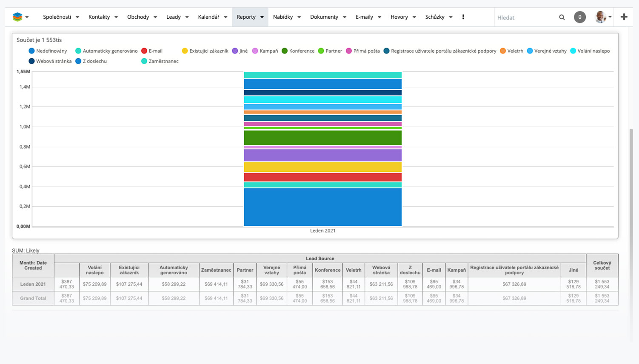Screen dimensions: 639x364
Task: Click the red E-mail bar segment
Action: point(322,177)
